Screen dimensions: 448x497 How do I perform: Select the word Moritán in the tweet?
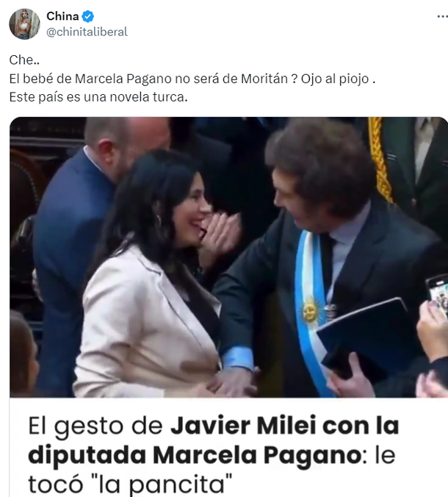pyautogui.click(x=264, y=79)
